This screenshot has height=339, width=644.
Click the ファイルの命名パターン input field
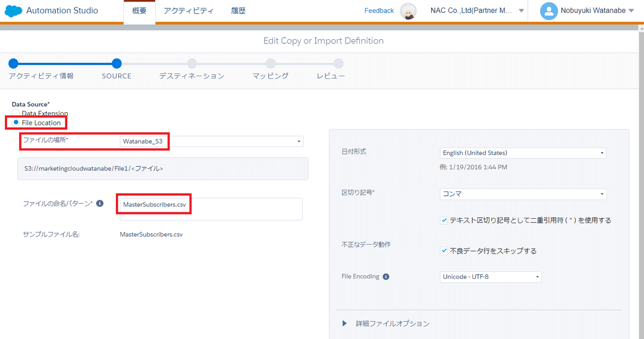click(x=211, y=209)
